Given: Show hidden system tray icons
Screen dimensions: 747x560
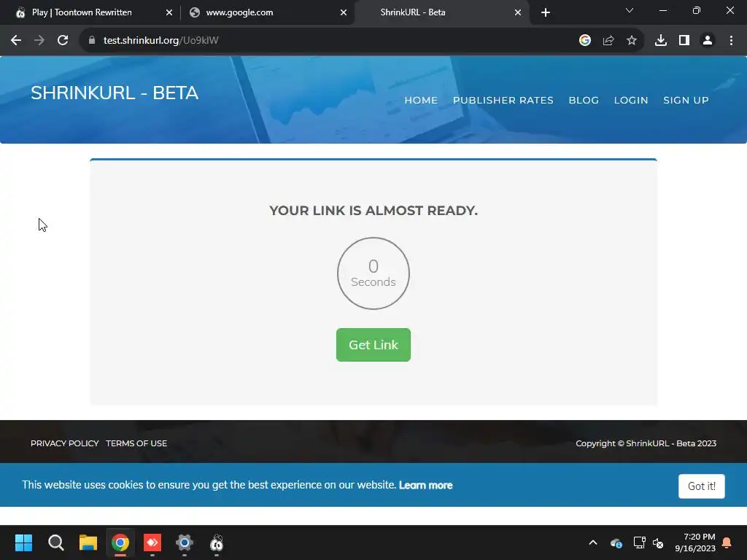Looking at the screenshot, I should pyautogui.click(x=593, y=542).
